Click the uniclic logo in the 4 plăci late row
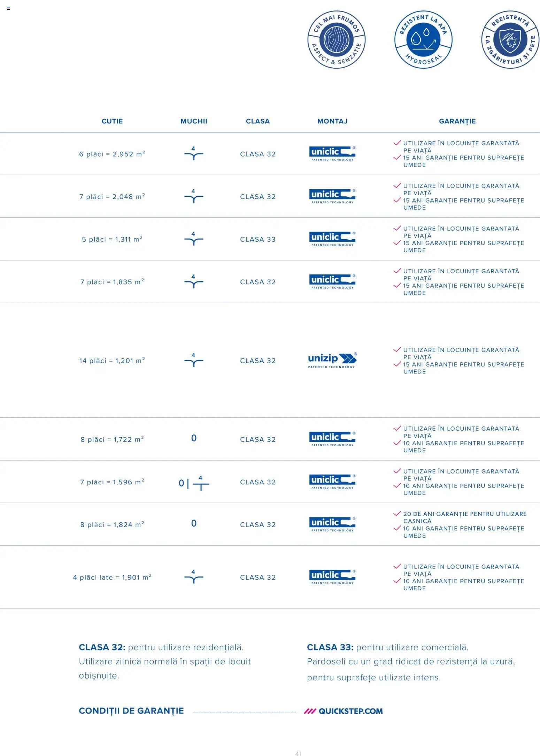This screenshot has height=756, width=540. 332,577
